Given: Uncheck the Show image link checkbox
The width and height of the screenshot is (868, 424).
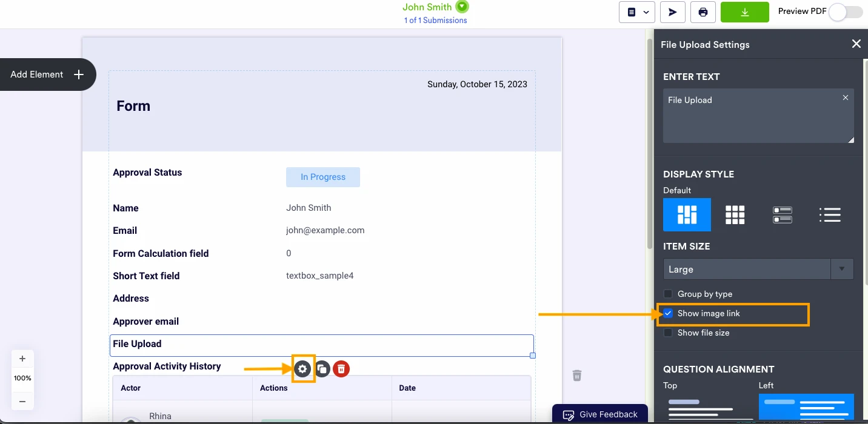Looking at the screenshot, I should (x=668, y=313).
